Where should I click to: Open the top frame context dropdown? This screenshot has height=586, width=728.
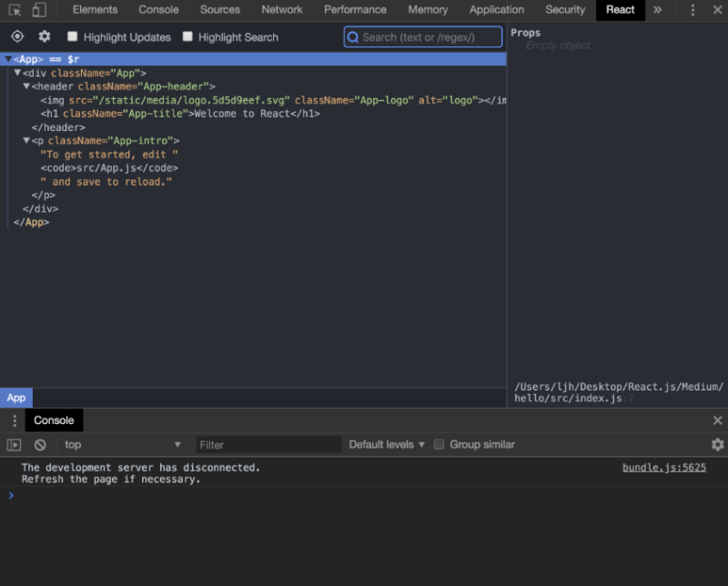click(x=123, y=444)
